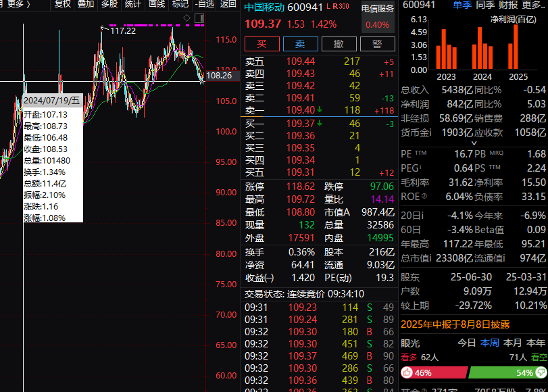Click the 跌停 97.06 limit-down value
The image size is (548, 392).
pyautogui.click(x=382, y=187)
